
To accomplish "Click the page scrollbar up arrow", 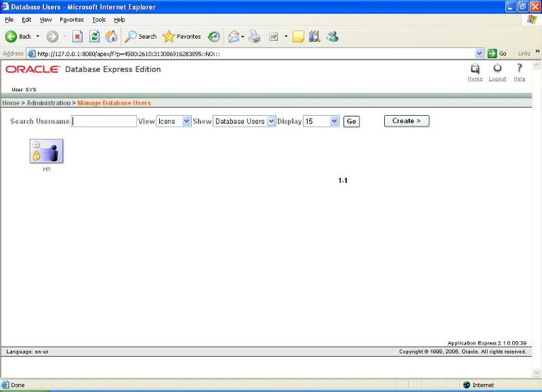I will point(537,65).
